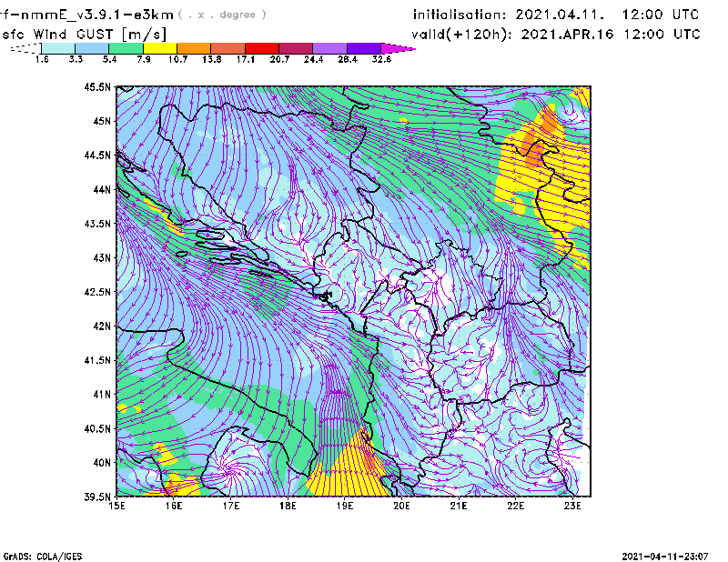Click the 42.5N latitude label
This screenshot has height=562, width=728.
[x=97, y=292]
